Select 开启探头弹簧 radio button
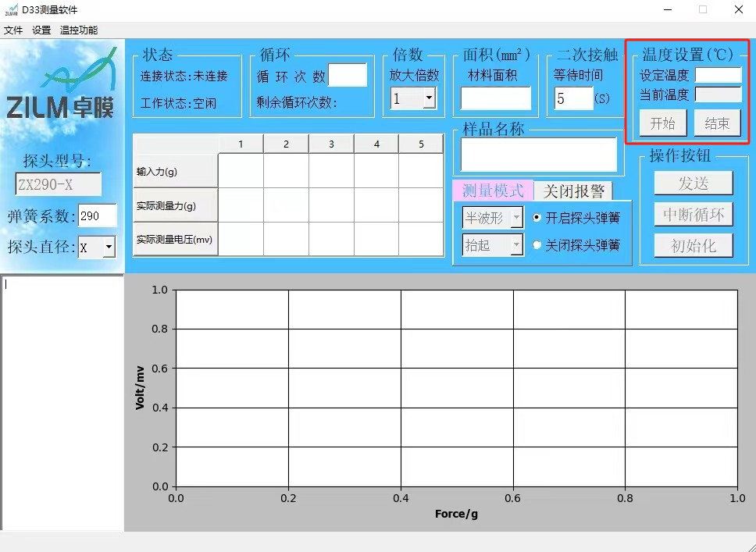The image size is (756, 552). [537, 218]
